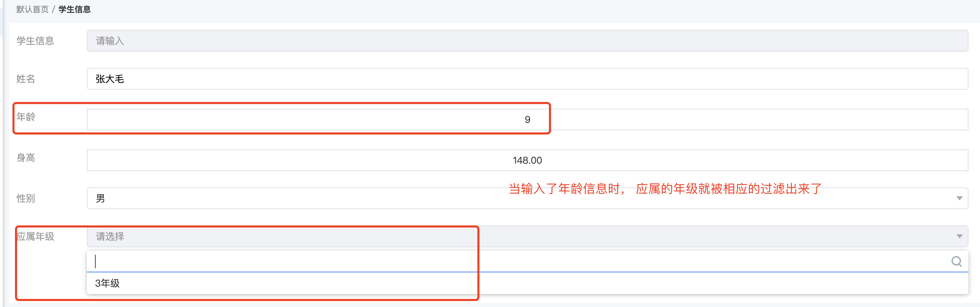Click the 性别 field label
This screenshot has height=307, width=980.
[26, 198]
